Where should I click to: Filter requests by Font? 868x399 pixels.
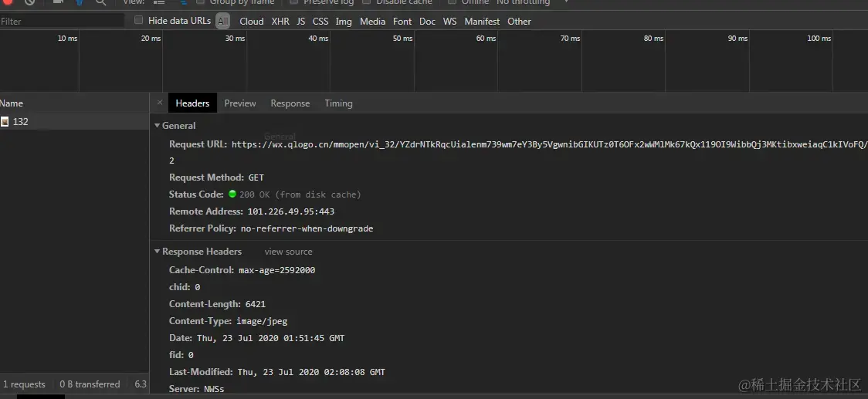coord(402,21)
